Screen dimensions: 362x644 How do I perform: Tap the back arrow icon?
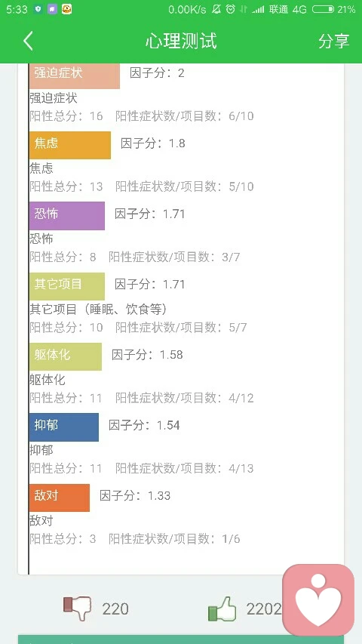tap(28, 41)
